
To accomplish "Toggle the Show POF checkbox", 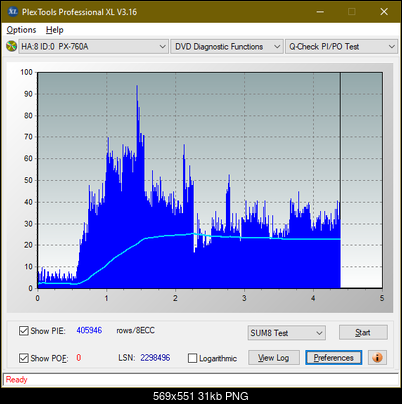I will click(x=24, y=358).
